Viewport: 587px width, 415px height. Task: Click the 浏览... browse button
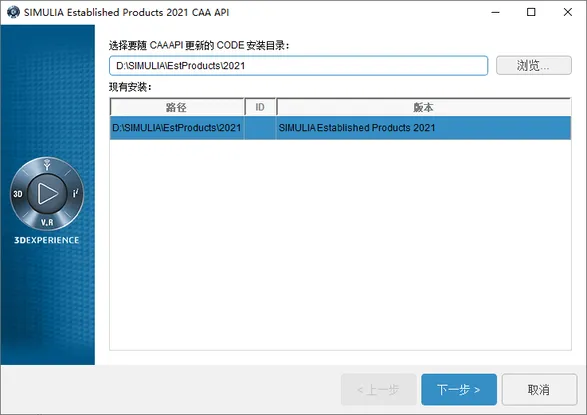coord(533,65)
